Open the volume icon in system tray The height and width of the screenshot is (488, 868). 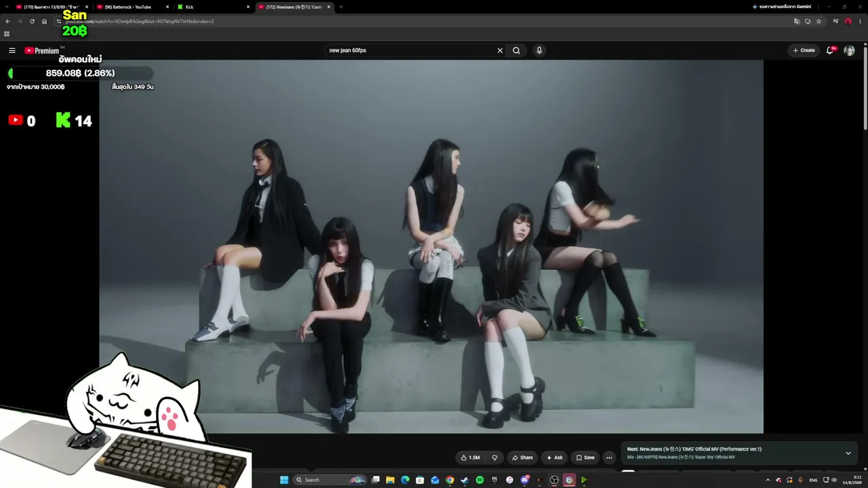click(x=834, y=480)
